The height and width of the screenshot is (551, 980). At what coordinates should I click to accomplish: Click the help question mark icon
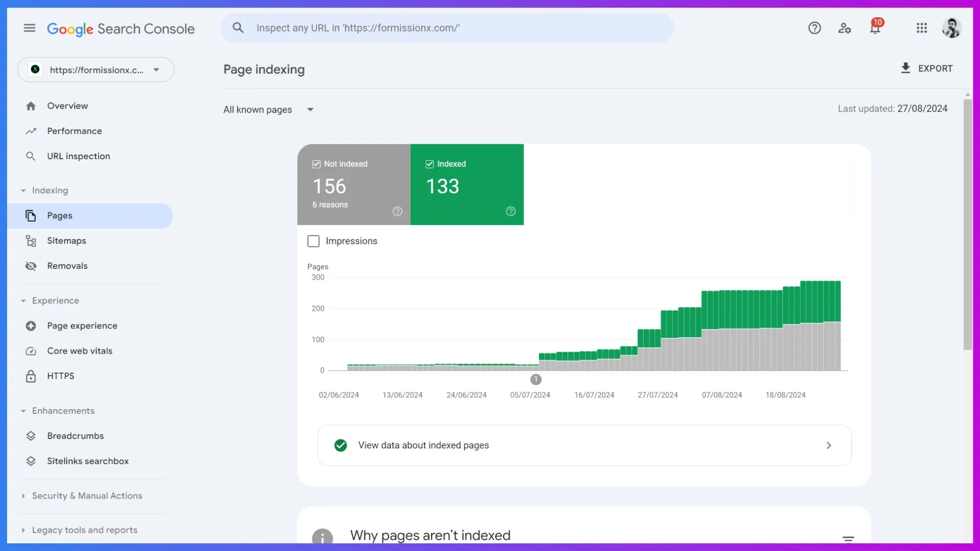[x=814, y=28]
